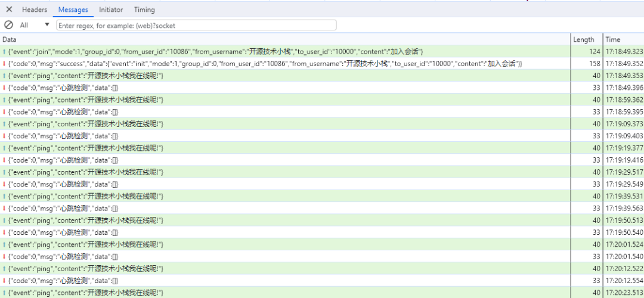644x298 pixels.
Task: Focus the regex filter input field
Action: (196, 25)
